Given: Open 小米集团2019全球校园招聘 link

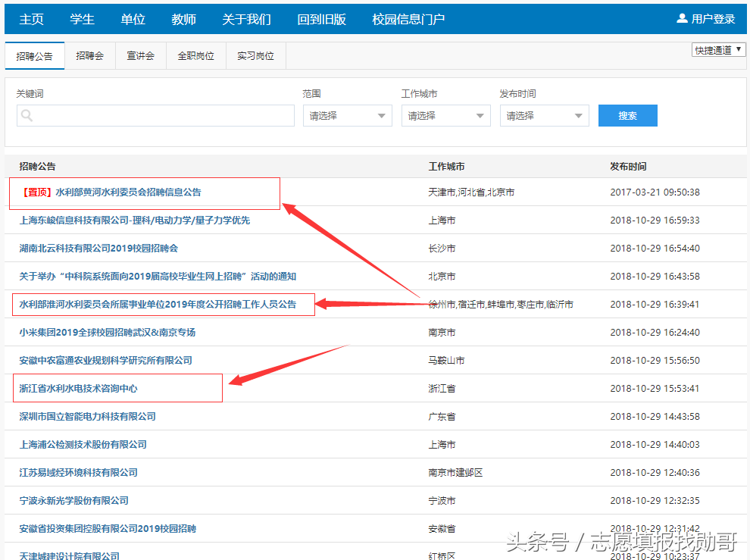Looking at the screenshot, I should point(107,332).
